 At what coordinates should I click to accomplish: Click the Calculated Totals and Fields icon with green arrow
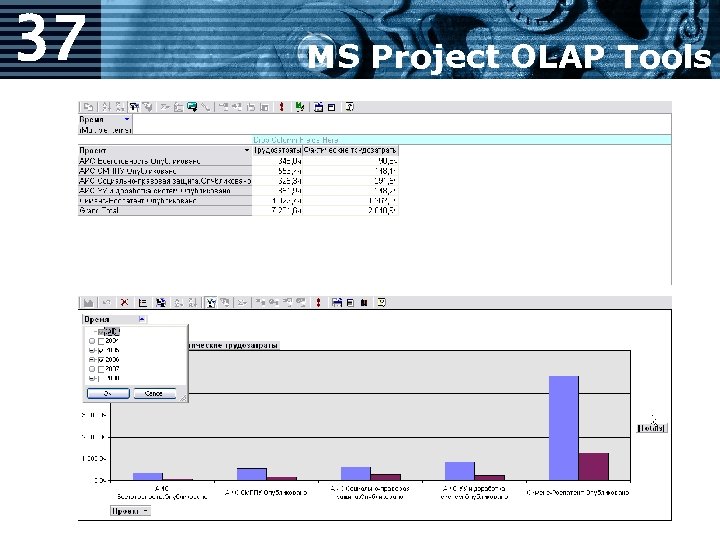click(192, 107)
